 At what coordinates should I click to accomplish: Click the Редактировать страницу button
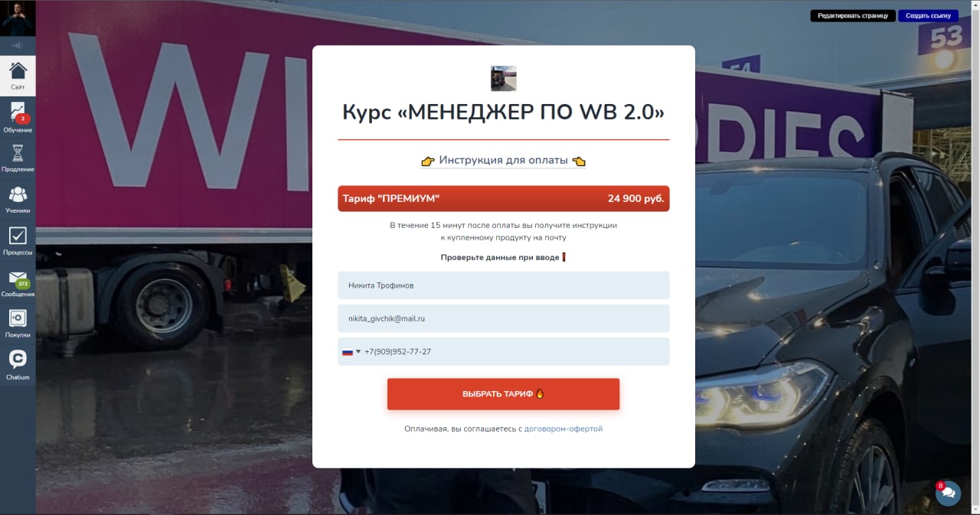pyautogui.click(x=853, y=15)
